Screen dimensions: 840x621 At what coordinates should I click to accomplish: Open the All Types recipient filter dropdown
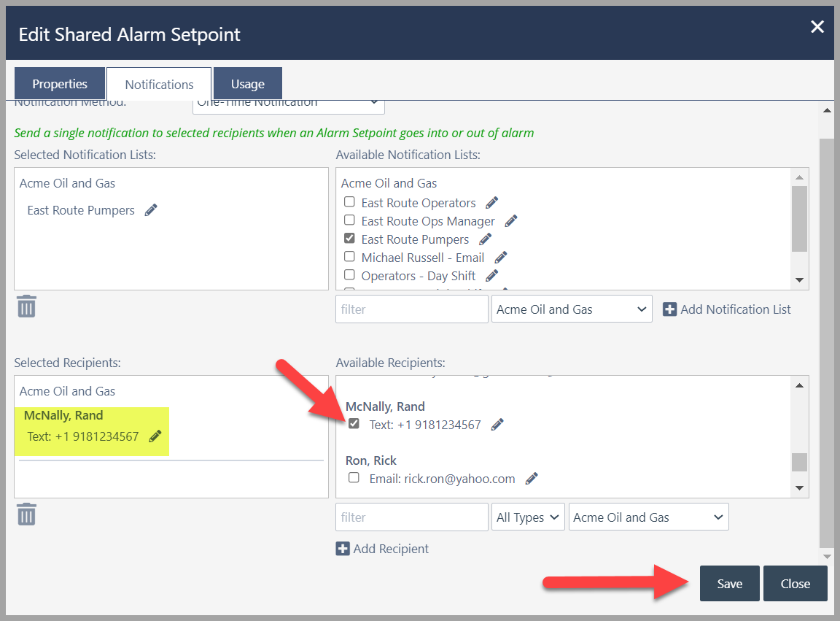point(528,517)
